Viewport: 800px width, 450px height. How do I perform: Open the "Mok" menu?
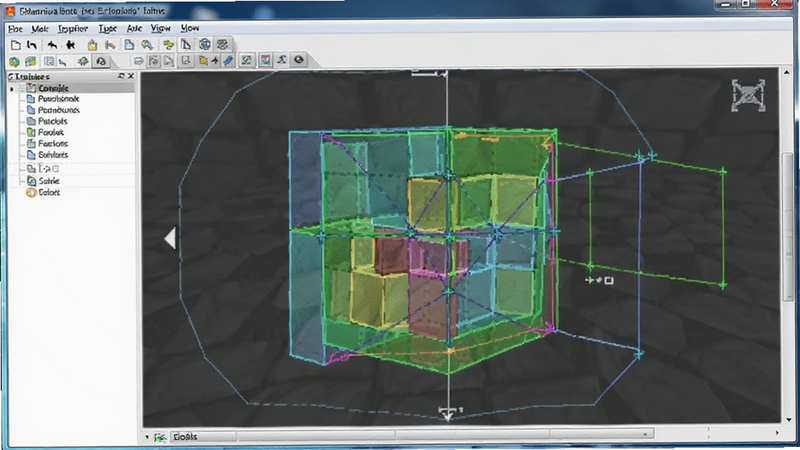pos(40,29)
